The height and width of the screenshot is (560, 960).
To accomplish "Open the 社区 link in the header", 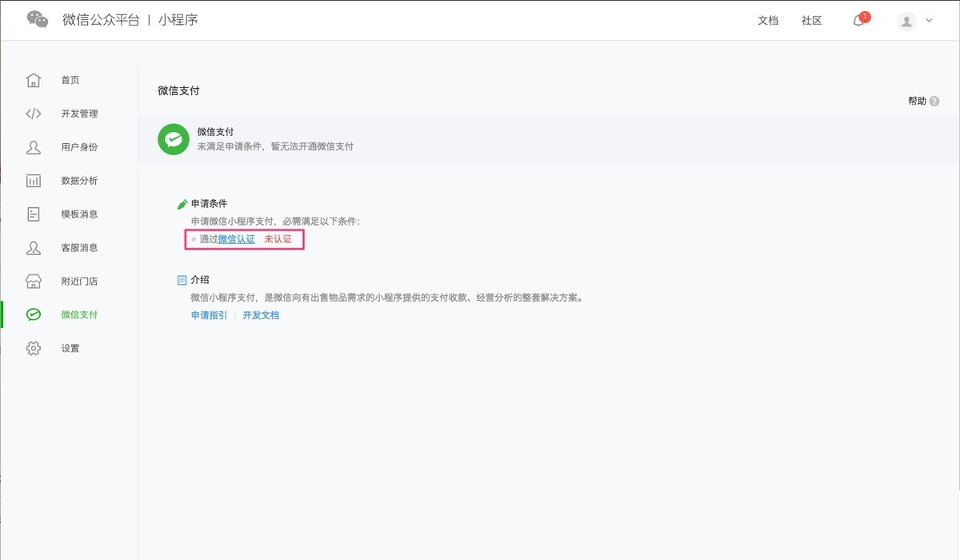I will 812,21.
